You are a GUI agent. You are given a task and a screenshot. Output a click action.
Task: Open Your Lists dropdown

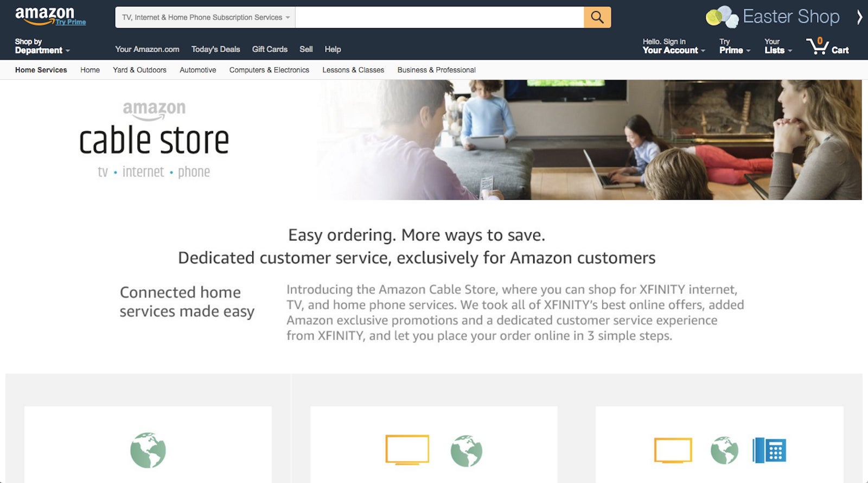tap(778, 46)
